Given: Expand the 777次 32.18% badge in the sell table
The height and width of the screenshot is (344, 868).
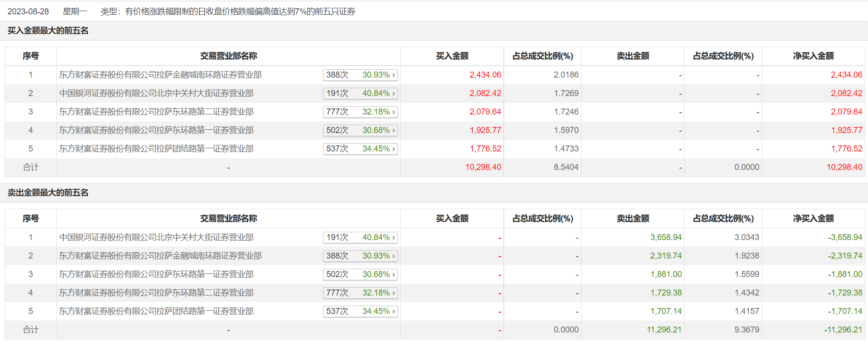Looking at the screenshot, I should coord(361,293).
